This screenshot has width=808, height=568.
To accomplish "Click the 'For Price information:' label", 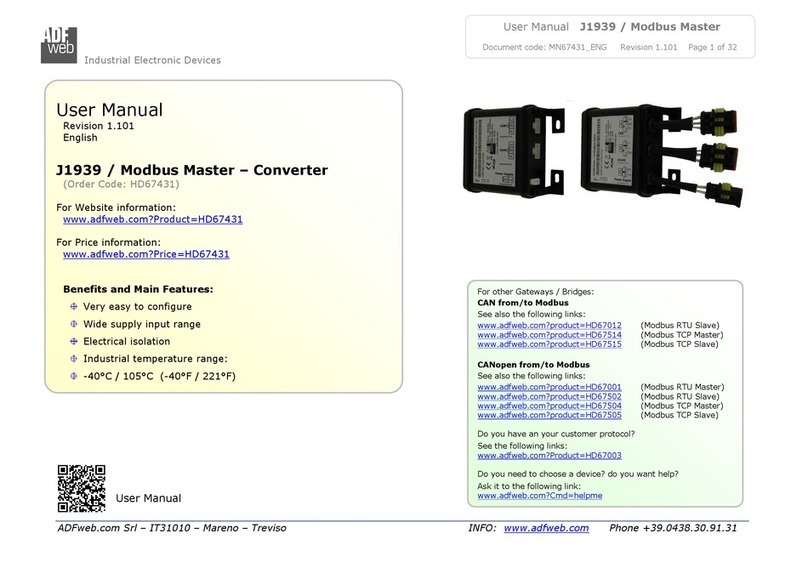I will pyautogui.click(x=108, y=242).
